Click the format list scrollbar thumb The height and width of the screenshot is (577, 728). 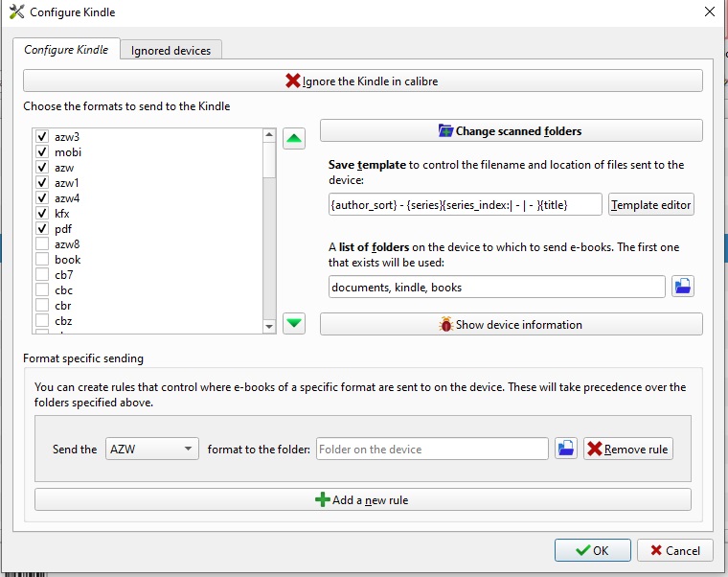pos(269,160)
